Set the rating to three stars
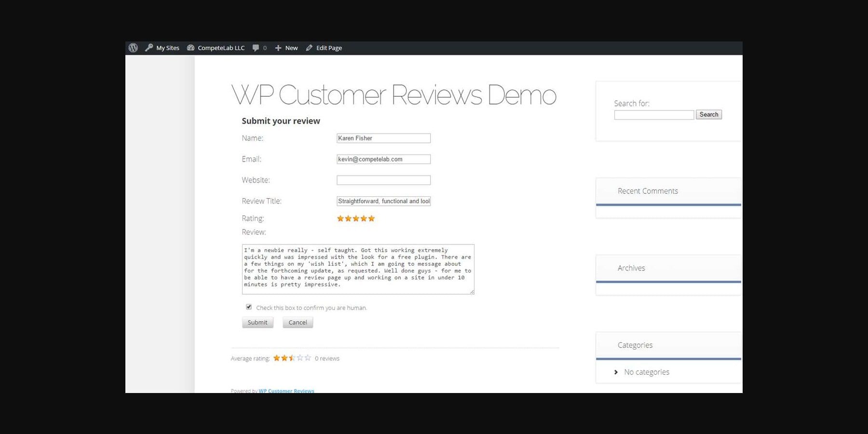The width and height of the screenshot is (868, 434). pyautogui.click(x=355, y=218)
